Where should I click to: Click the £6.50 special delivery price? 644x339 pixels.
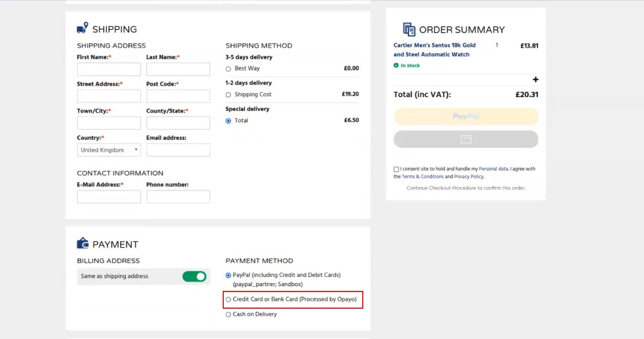(x=351, y=120)
